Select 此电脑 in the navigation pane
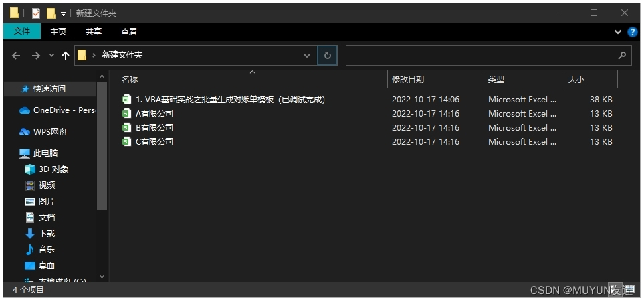 (x=45, y=153)
